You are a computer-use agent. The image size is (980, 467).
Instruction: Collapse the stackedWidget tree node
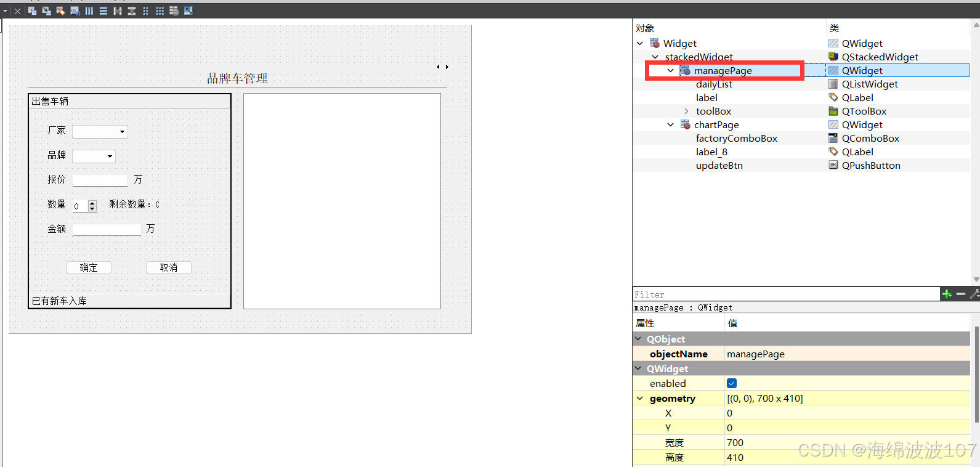coord(655,57)
